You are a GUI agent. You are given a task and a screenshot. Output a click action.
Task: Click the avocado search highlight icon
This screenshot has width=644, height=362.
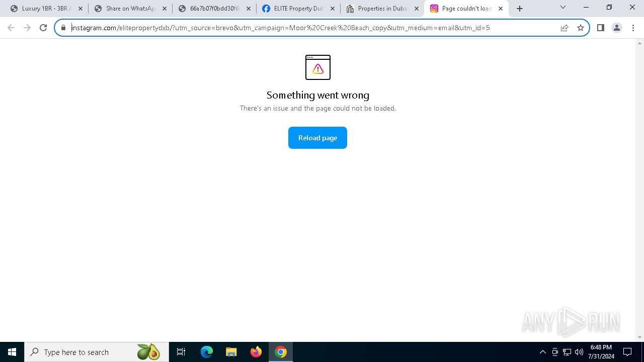click(148, 352)
